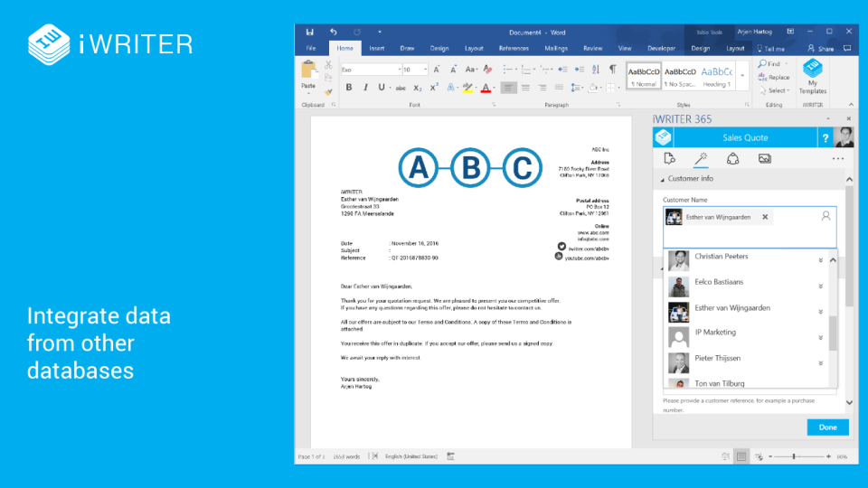The height and width of the screenshot is (488, 868).
Task: Open the recycle-style tab in iWRITER pane
Action: pos(732,159)
